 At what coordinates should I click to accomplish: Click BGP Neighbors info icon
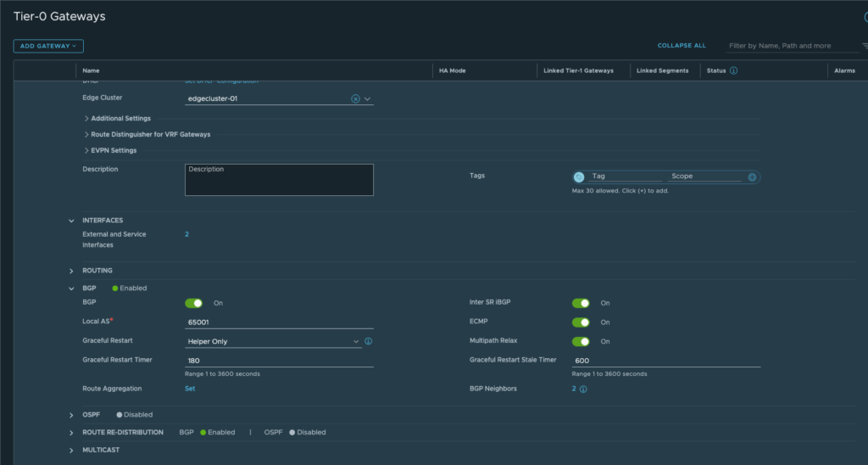point(583,389)
